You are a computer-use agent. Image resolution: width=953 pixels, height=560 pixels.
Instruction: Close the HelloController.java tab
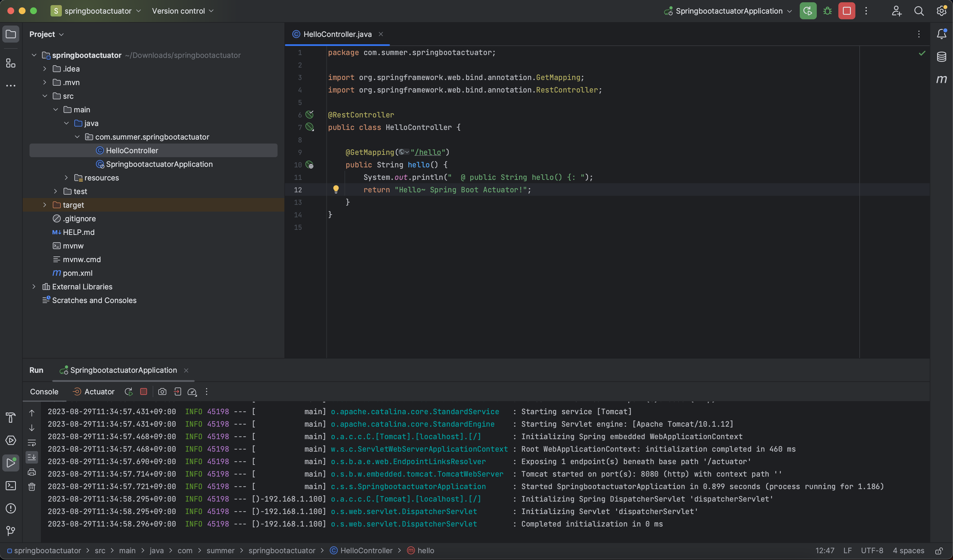click(x=381, y=34)
